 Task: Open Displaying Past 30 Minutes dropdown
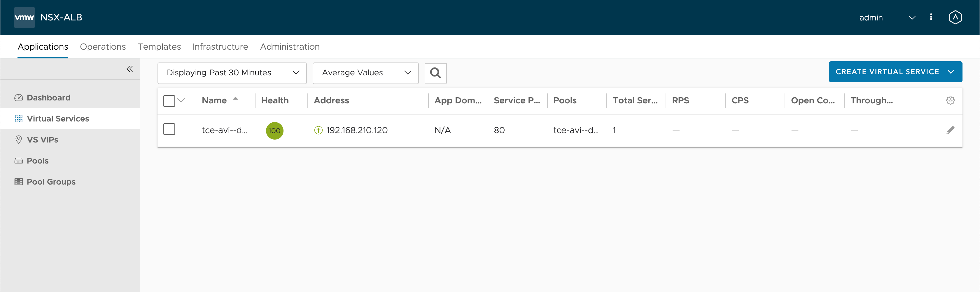232,73
